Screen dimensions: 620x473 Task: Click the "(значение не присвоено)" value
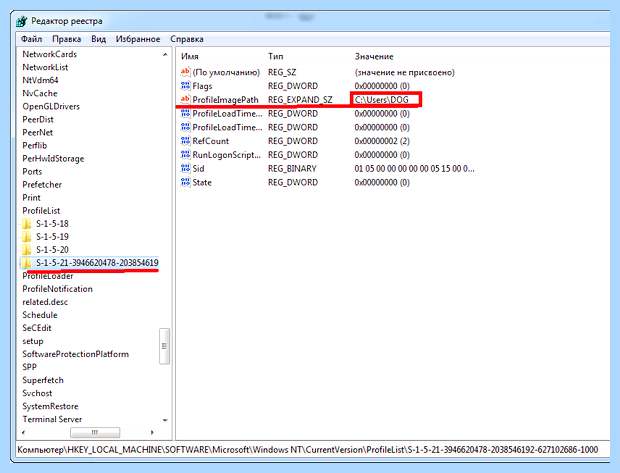(405, 72)
